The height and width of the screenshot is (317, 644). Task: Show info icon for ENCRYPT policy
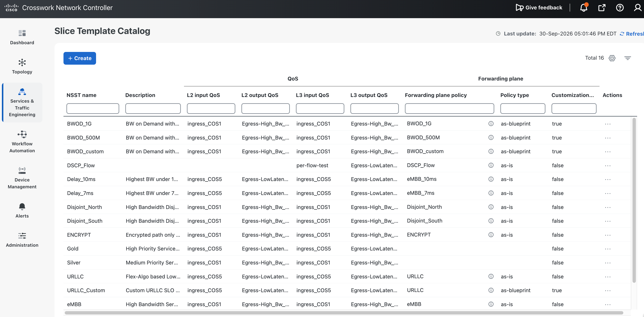click(x=491, y=235)
